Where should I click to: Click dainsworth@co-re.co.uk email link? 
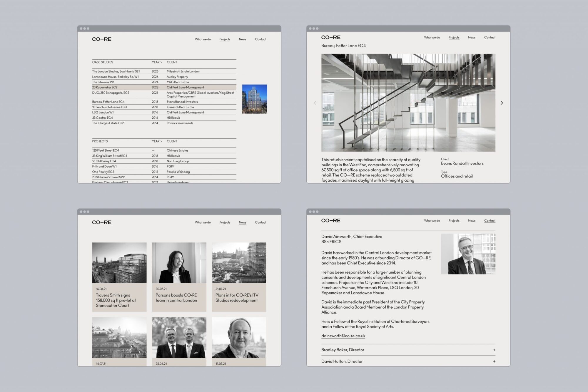pyautogui.click(x=343, y=336)
